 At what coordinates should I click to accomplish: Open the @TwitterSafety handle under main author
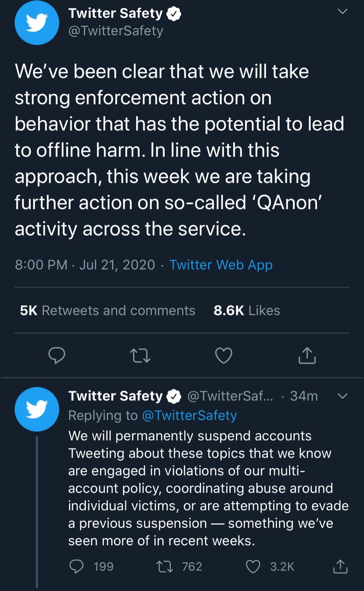[116, 31]
